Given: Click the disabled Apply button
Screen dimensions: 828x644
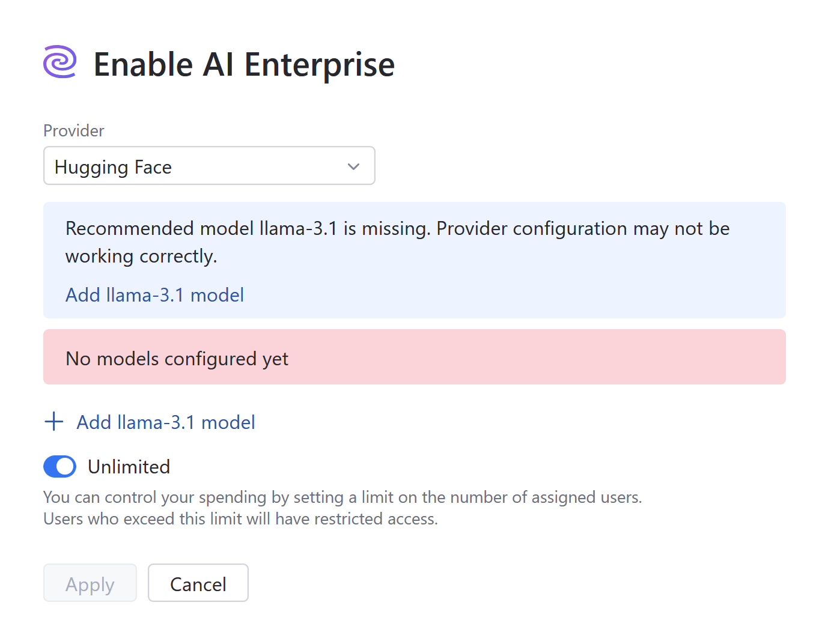Looking at the screenshot, I should pos(90,583).
